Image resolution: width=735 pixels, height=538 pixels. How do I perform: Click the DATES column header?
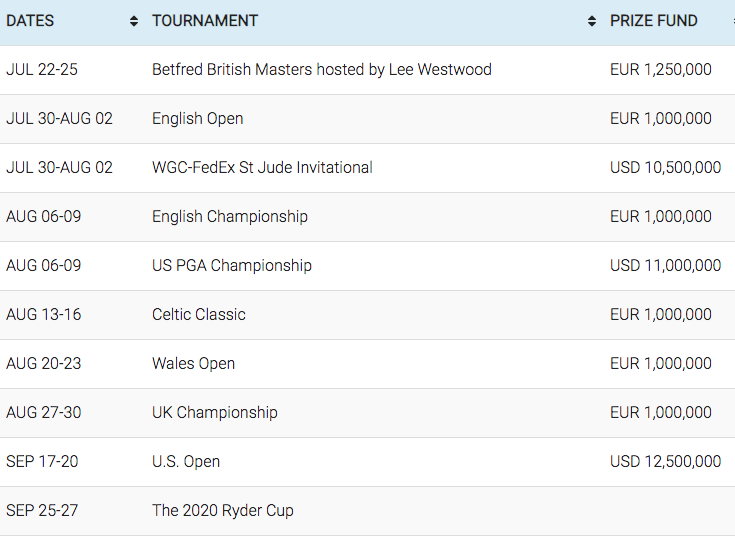tap(30, 21)
